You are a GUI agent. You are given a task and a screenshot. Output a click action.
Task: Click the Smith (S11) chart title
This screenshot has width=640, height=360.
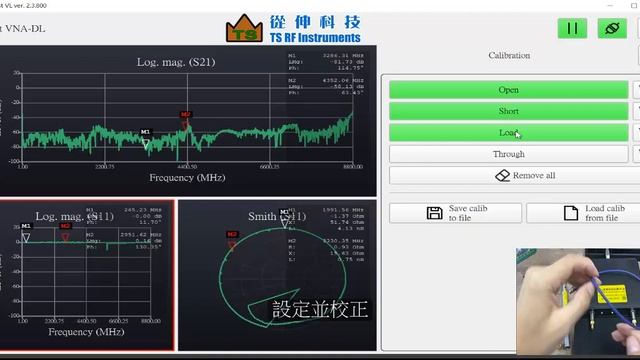(x=277, y=216)
